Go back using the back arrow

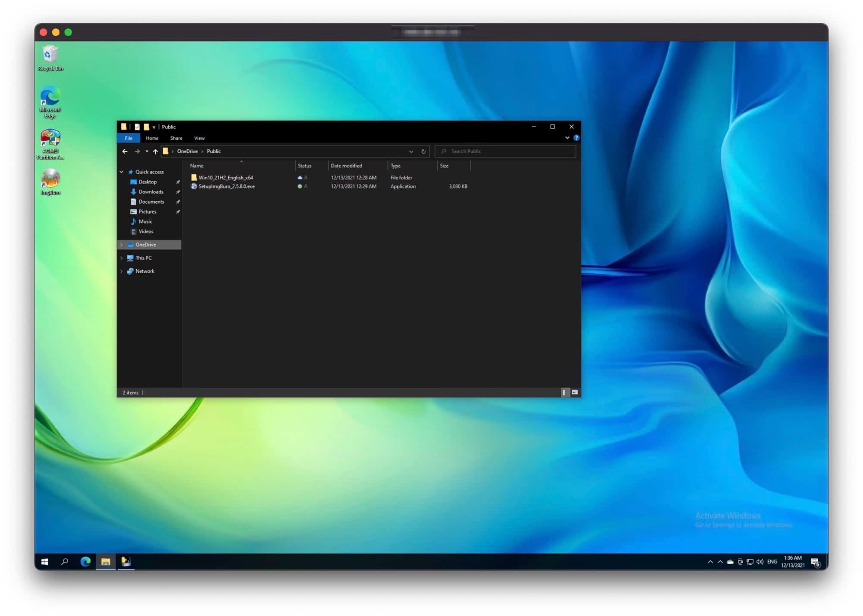(125, 151)
